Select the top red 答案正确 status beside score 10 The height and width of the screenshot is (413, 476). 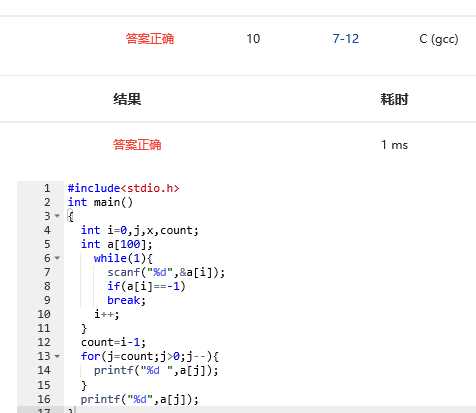150,39
